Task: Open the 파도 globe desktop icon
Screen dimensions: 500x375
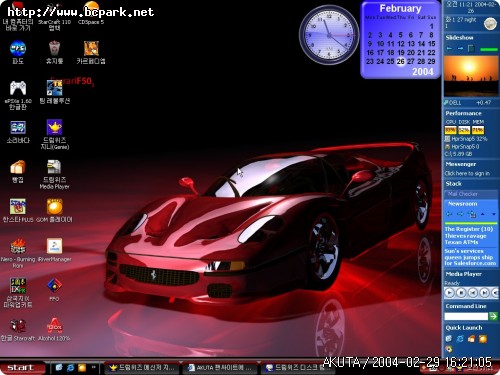Action: coord(18,52)
